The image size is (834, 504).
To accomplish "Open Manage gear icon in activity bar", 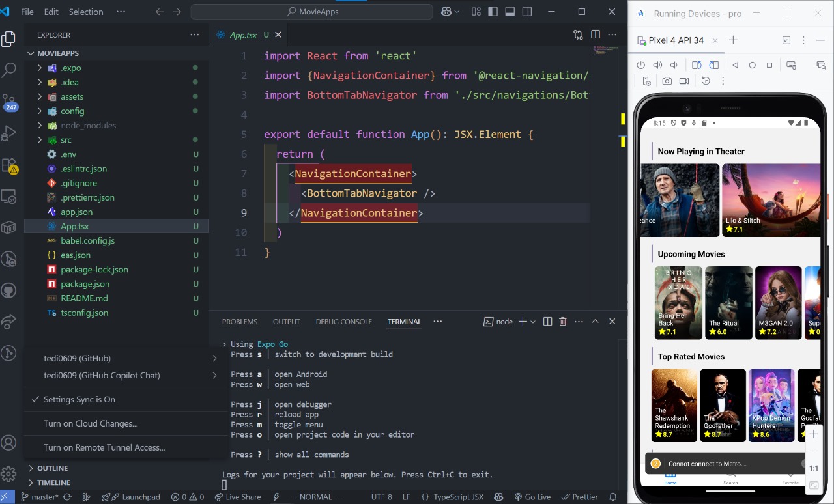I will [x=9, y=473].
